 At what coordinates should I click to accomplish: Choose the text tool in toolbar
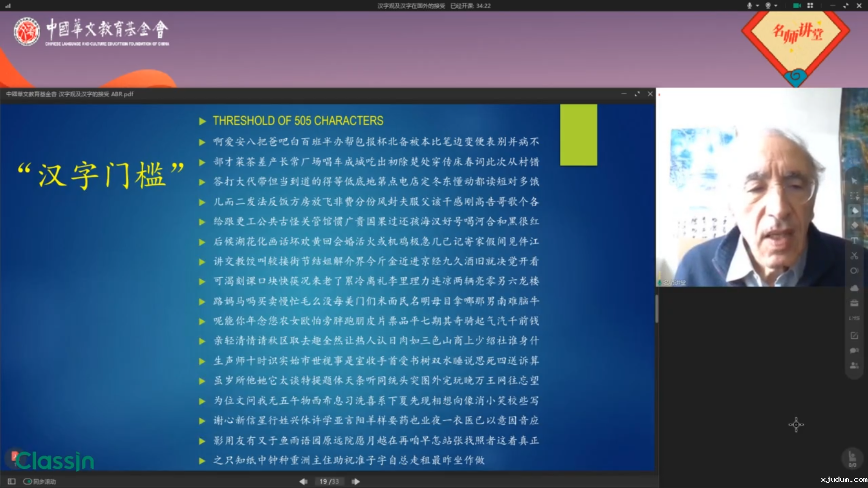coord(854,240)
